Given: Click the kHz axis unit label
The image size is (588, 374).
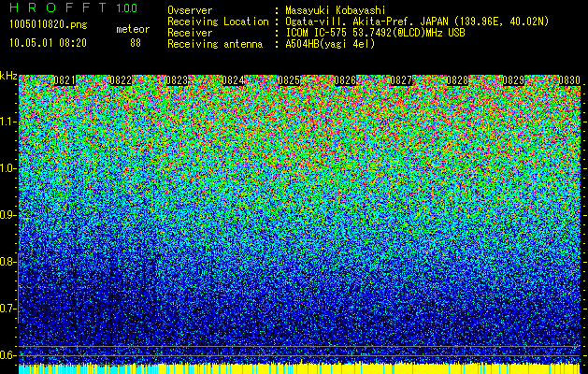Looking at the screenshot, I should [8, 76].
